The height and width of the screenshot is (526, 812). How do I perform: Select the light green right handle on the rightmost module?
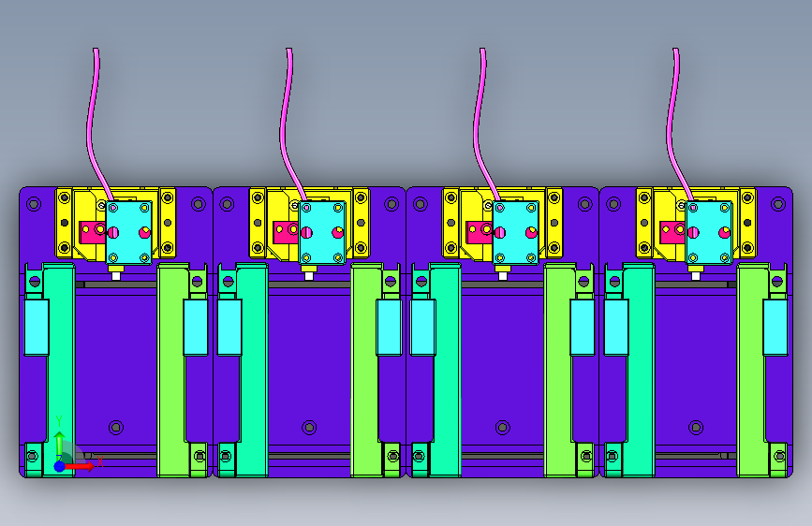[752, 370]
